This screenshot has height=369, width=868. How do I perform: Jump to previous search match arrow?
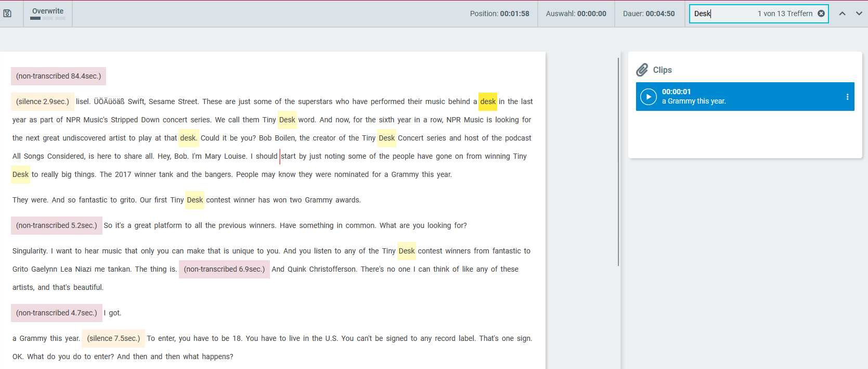[842, 14]
